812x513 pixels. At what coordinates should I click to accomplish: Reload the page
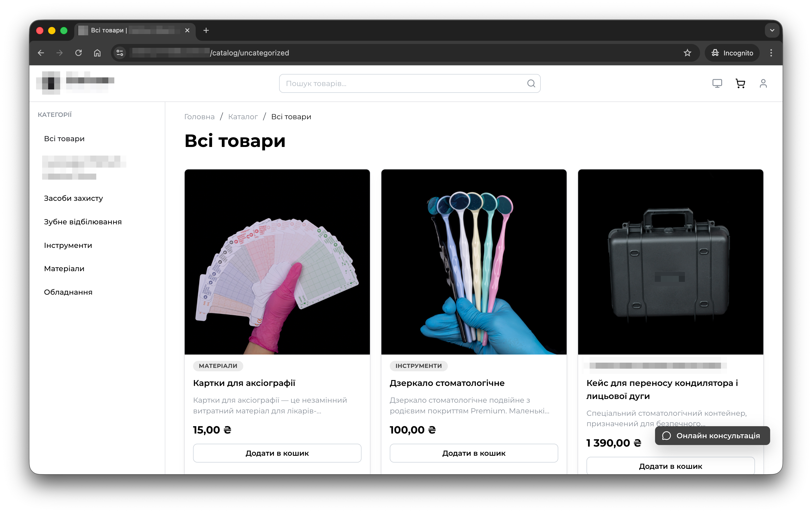pos(78,53)
